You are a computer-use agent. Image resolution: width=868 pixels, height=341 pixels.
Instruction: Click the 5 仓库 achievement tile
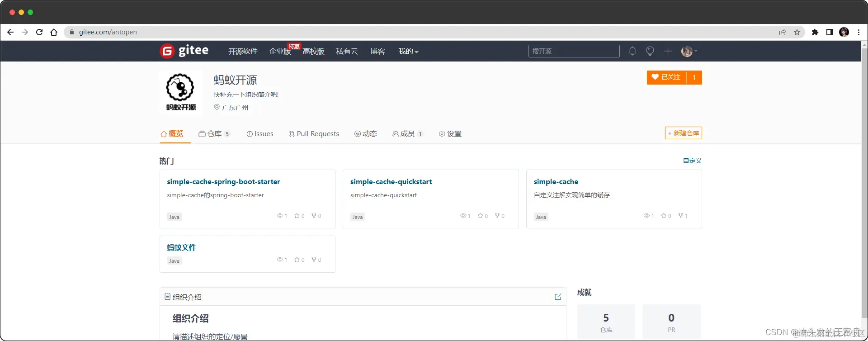[606, 322]
